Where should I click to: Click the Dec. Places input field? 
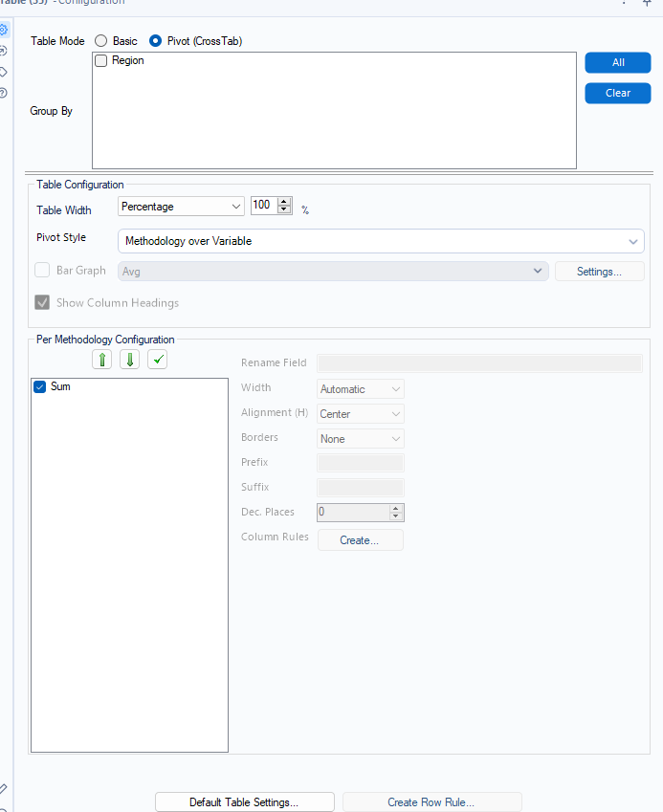click(353, 512)
